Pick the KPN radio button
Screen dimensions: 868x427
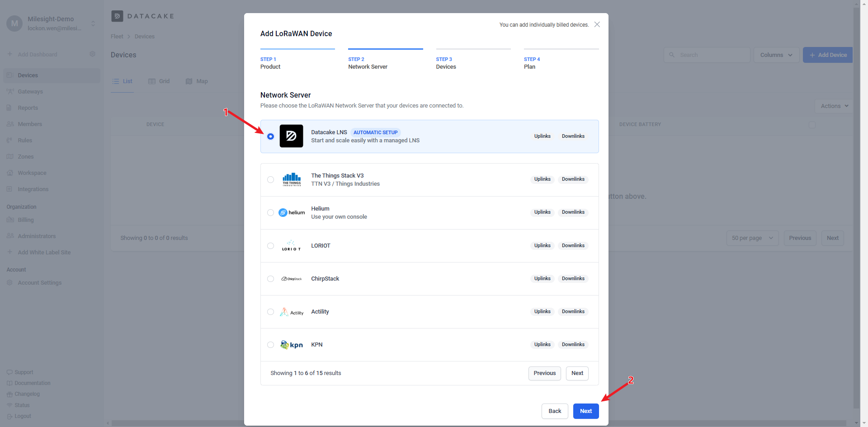pyautogui.click(x=270, y=345)
